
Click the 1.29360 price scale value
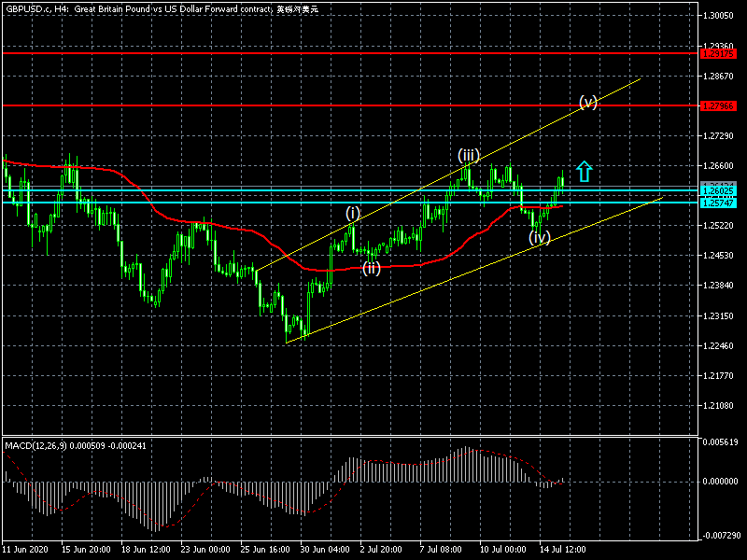click(x=718, y=46)
